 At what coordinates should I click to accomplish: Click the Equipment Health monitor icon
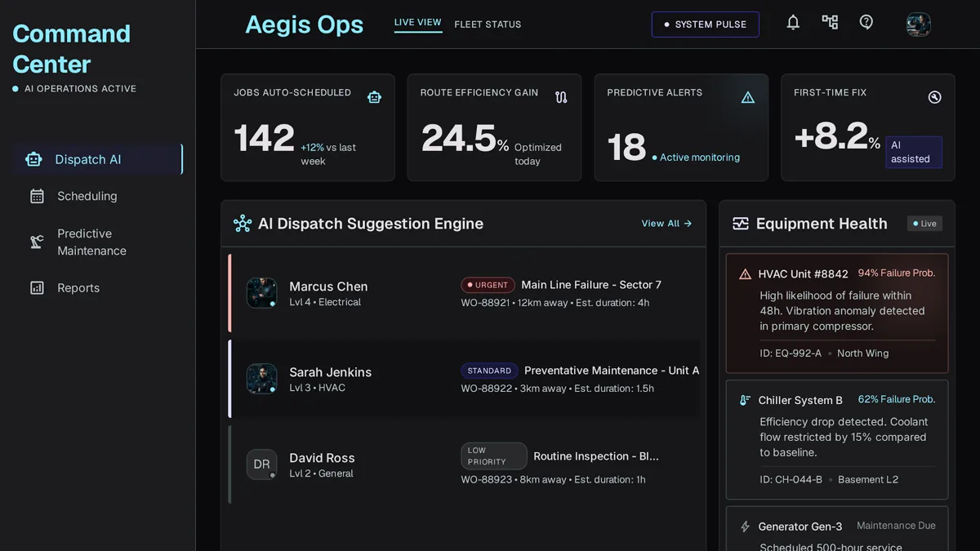click(x=741, y=224)
